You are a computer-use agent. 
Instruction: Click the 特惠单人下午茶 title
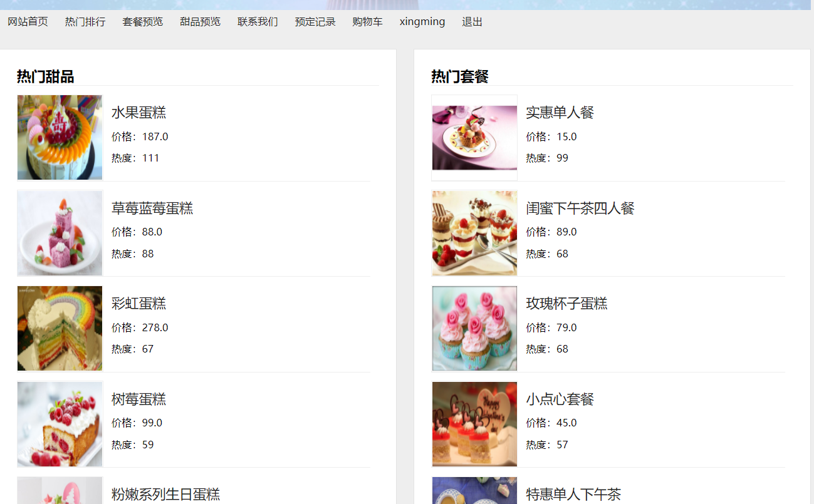573,495
